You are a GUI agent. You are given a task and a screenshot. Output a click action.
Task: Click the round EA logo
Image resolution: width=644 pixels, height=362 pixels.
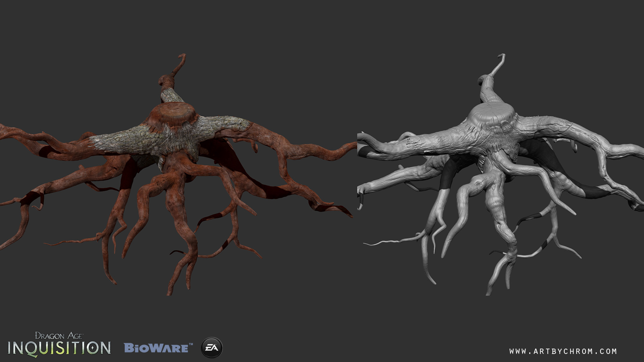pos(212,348)
